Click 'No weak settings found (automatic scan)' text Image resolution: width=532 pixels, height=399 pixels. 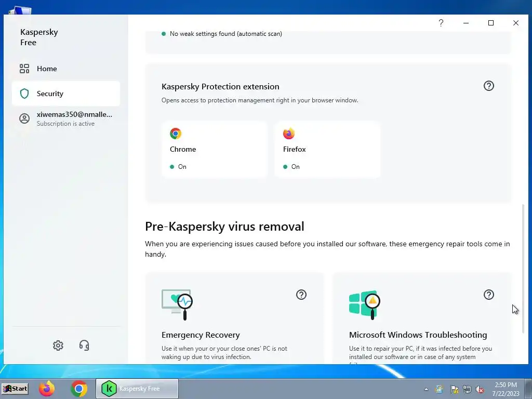click(225, 34)
